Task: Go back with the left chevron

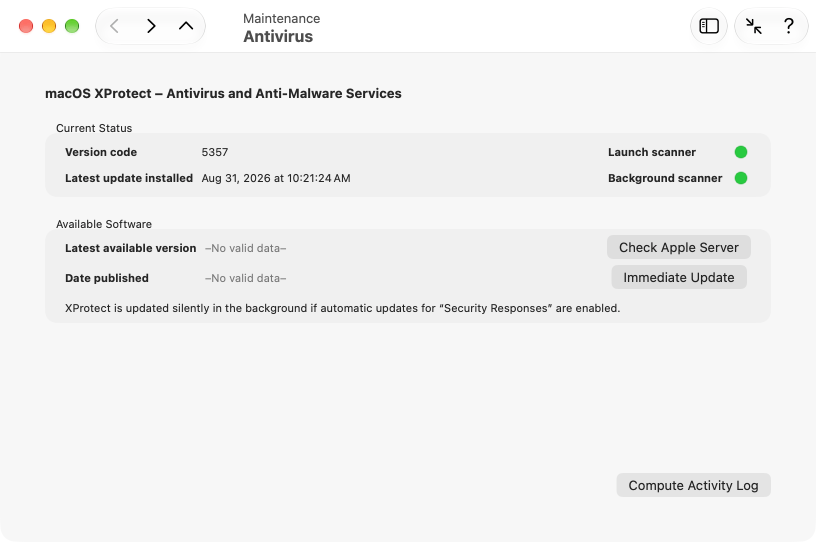Action: (114, 26)
